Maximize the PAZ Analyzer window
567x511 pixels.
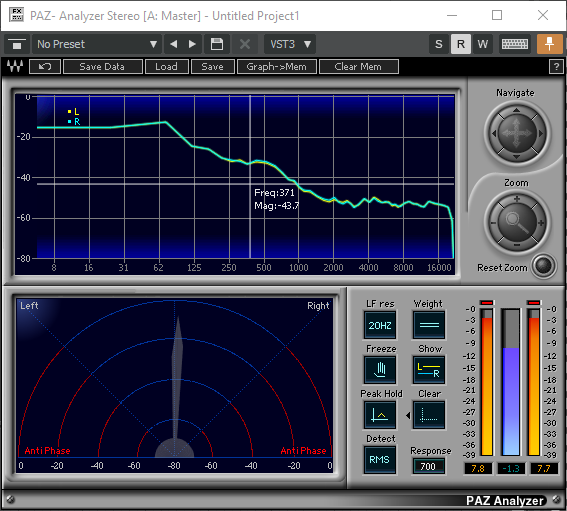[497, 15]
